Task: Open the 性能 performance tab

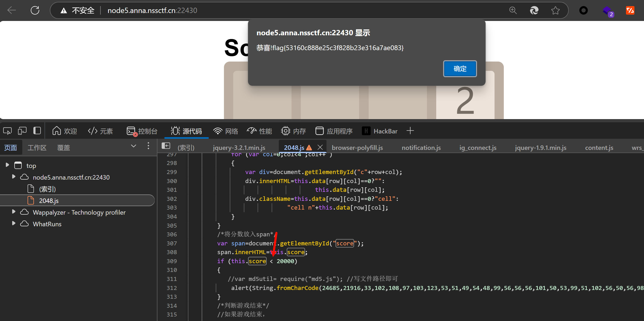Action: click(x=259, y=131)
